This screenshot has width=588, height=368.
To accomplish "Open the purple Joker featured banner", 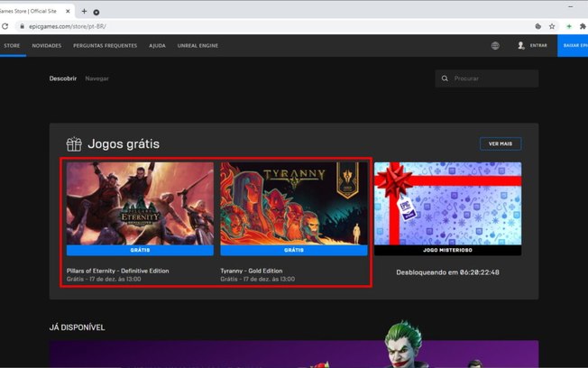I will click(x=294, y=354).
